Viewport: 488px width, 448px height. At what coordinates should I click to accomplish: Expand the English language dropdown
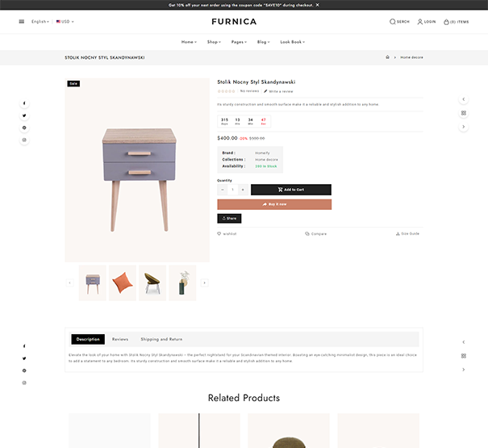pyautogui.click(x=40, y=22)
